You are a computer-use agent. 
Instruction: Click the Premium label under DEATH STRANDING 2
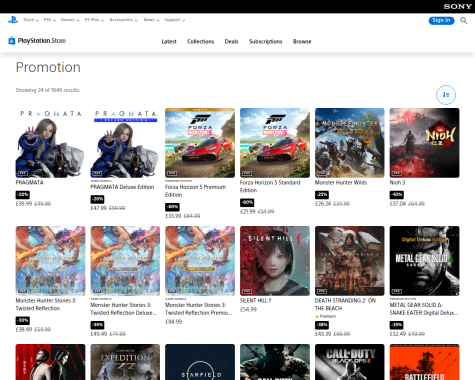[x=325, y=316]
